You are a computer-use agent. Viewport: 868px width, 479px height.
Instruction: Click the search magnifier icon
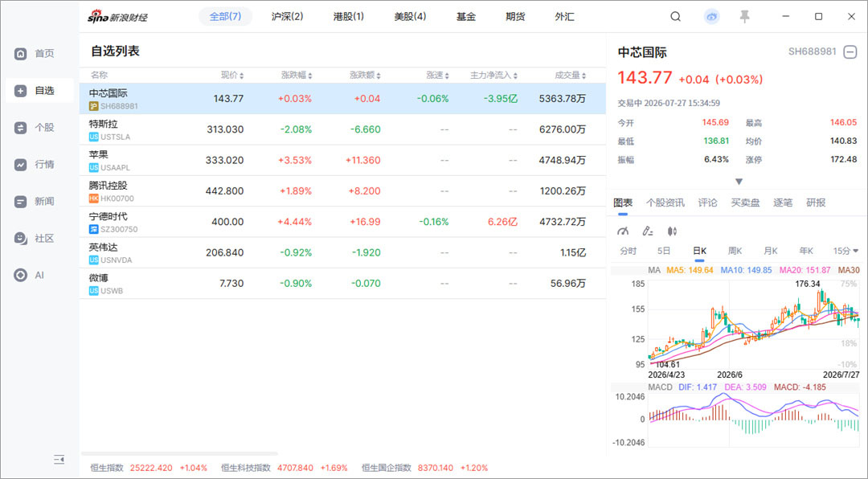point(675,17)
